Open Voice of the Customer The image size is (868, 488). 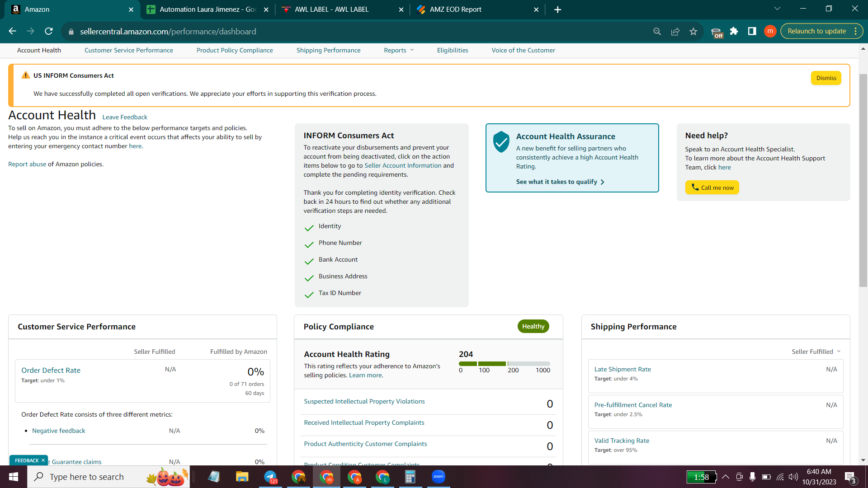coord(524,50)
